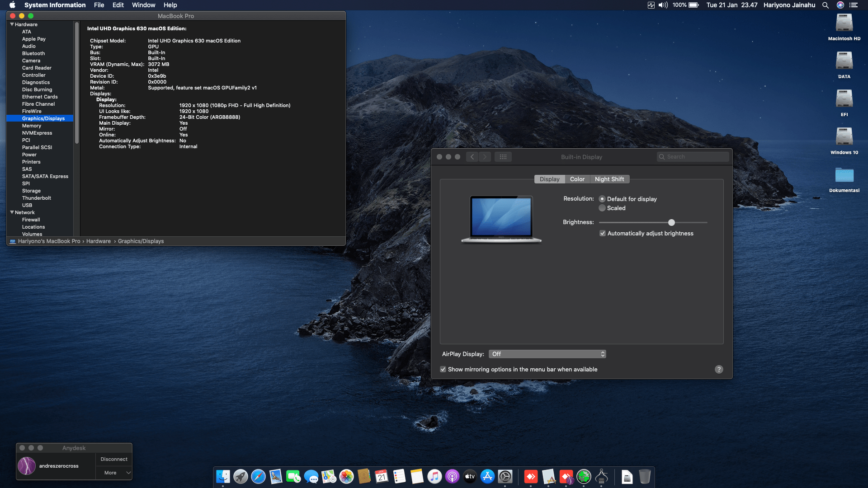Open the AirPlay Display popup menu
This screenshot has width=868, height=488.
pyautogui.click(x=547, y=354)
